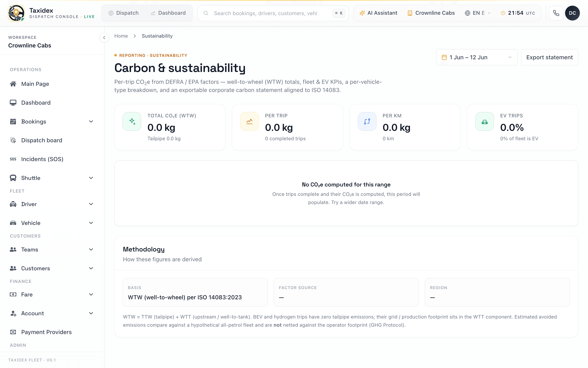This screenshot has width=588, height=368.
Task: Expand the Vehicle submenu chevron
Action: pyautogui.click(x=91, y=223)
